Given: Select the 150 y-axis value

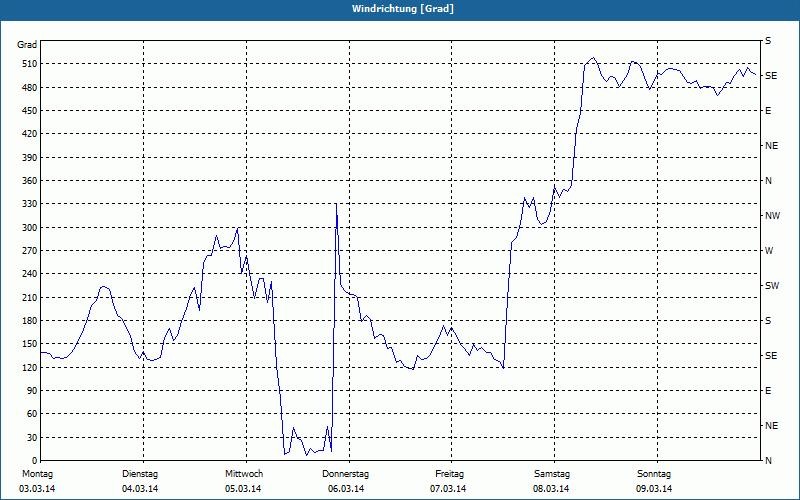Looking at the screenshot, I should [30, 344].
